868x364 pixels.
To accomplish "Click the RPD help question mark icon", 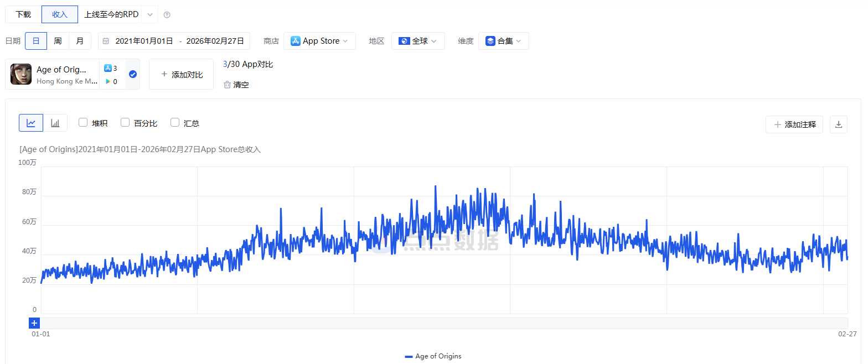I will coord(167,15).
